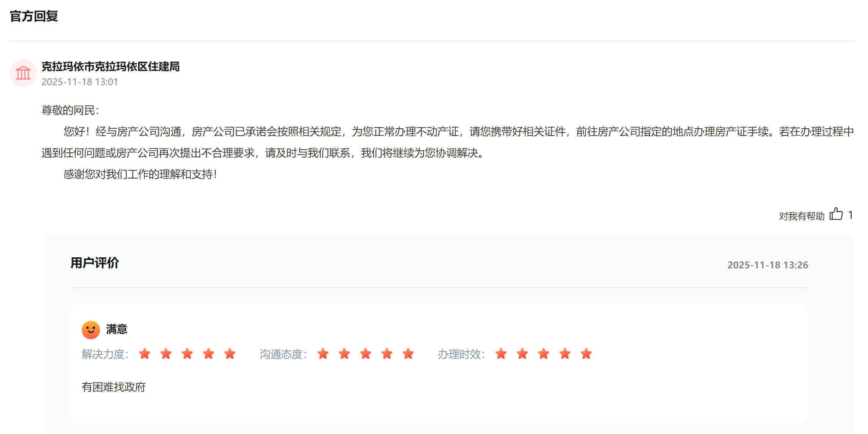The image size is (868, 434).
Task: Click first star of 沟通态度 rating
Action: 323,354
